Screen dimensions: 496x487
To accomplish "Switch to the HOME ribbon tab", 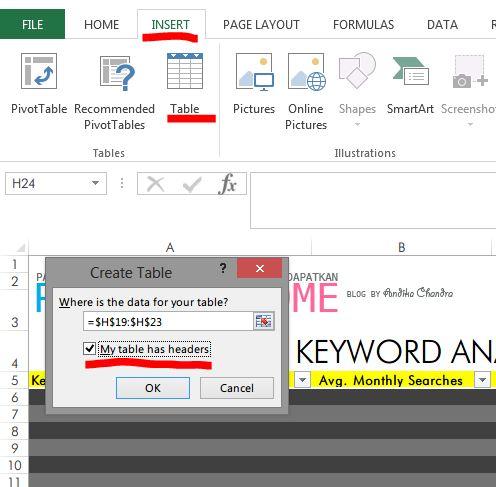I will pos(101,25).
